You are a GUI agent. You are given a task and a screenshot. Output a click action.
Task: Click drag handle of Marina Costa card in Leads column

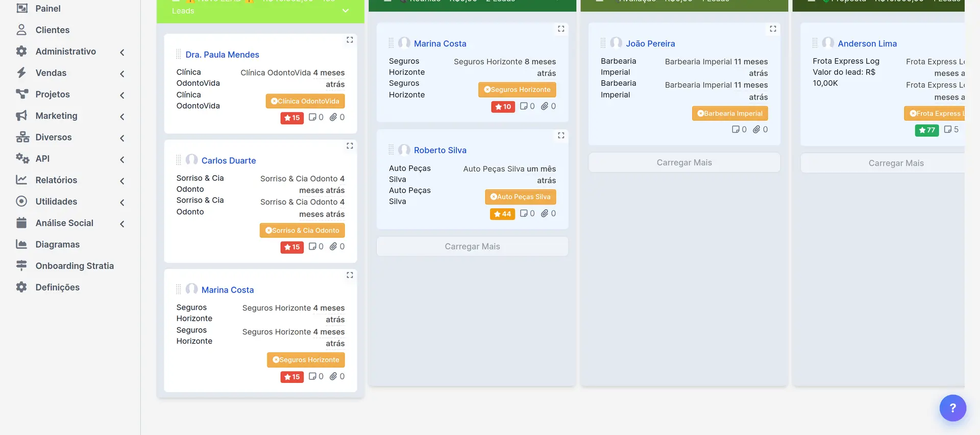(179, 289)
